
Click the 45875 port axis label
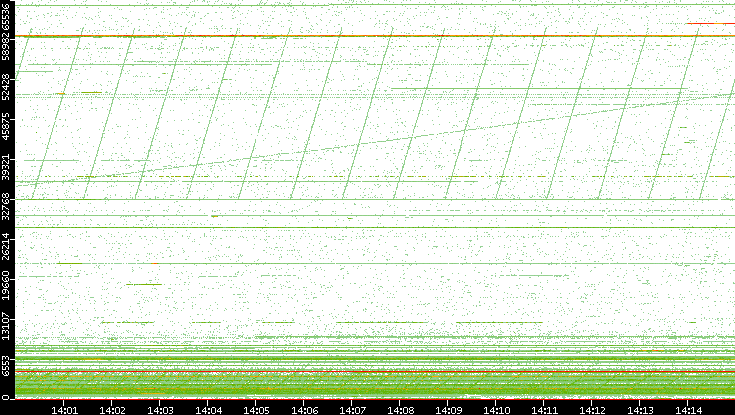pos(6,127)
